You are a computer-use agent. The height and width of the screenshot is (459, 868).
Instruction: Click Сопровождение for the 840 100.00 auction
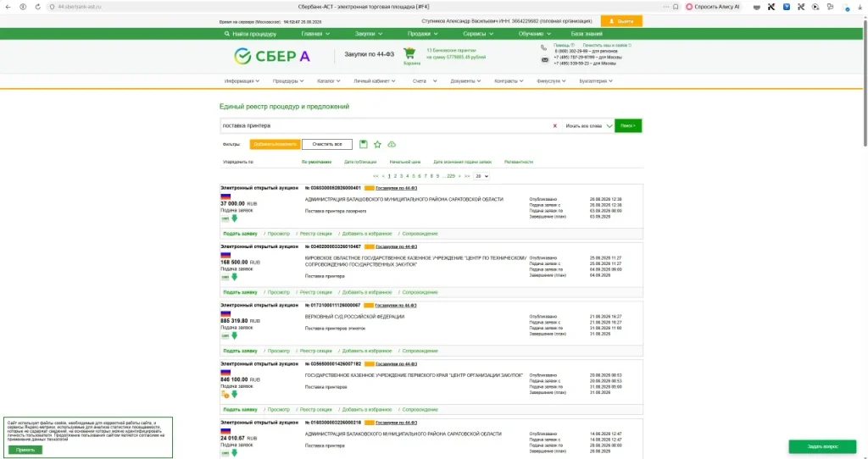[x=420, y=410]
